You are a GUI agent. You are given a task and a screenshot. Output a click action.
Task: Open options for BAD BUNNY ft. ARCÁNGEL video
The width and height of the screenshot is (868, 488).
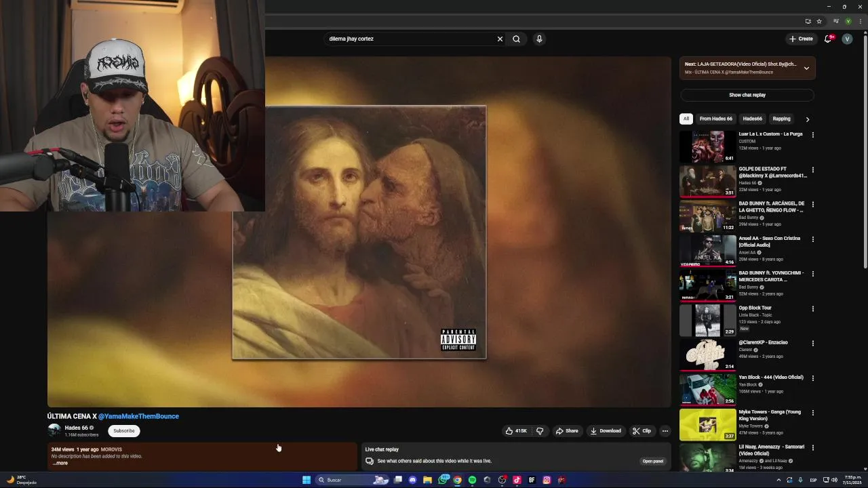[812, 204]
